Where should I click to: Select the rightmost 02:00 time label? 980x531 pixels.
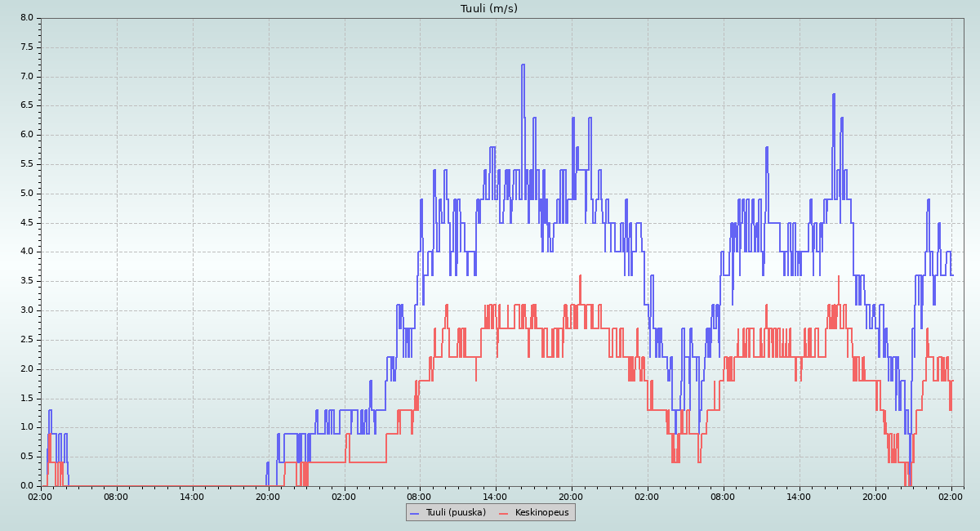pos(951,495)
